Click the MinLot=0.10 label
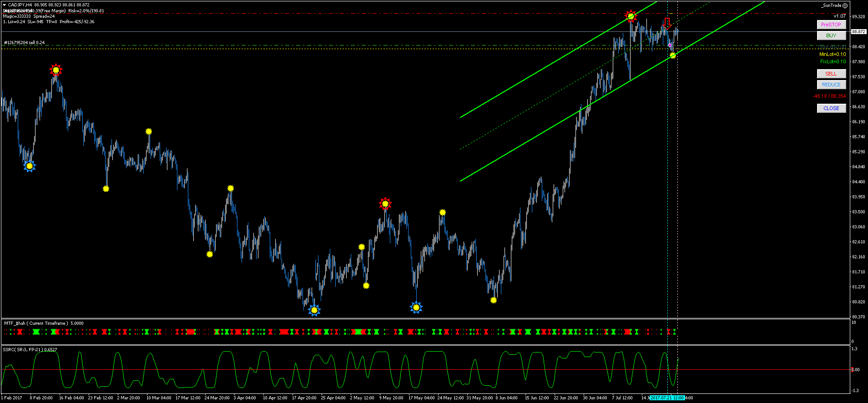This screenshot has width=868, height=403. click(x=833, y=55)
